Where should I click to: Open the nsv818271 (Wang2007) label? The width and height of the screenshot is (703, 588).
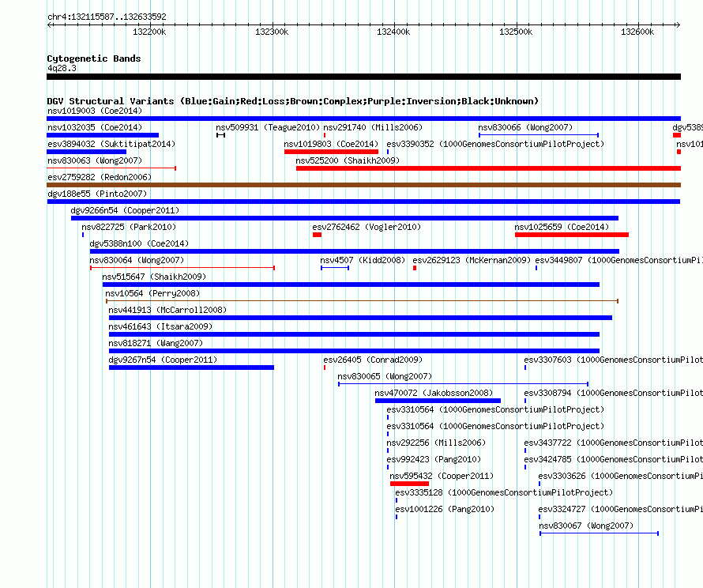156,343
